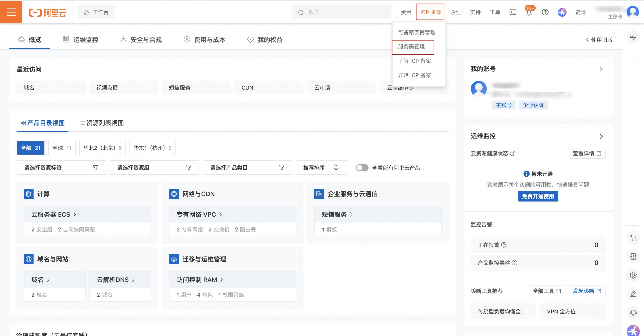Click the user avatar in top bar
This screenshot has width=644, height=336.
tap(633, 12)
